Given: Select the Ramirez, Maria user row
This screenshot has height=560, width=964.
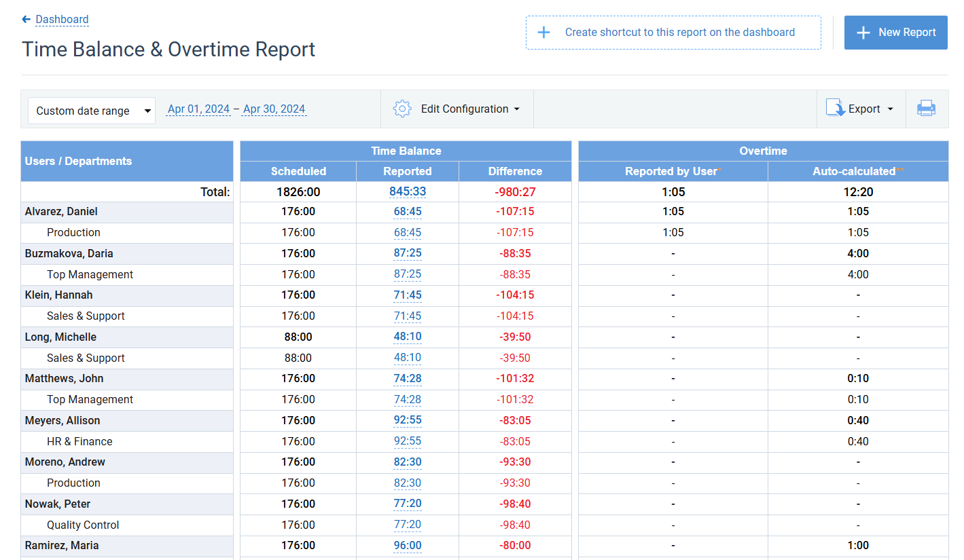Looking at the screenshot, I should coord(127,546).
